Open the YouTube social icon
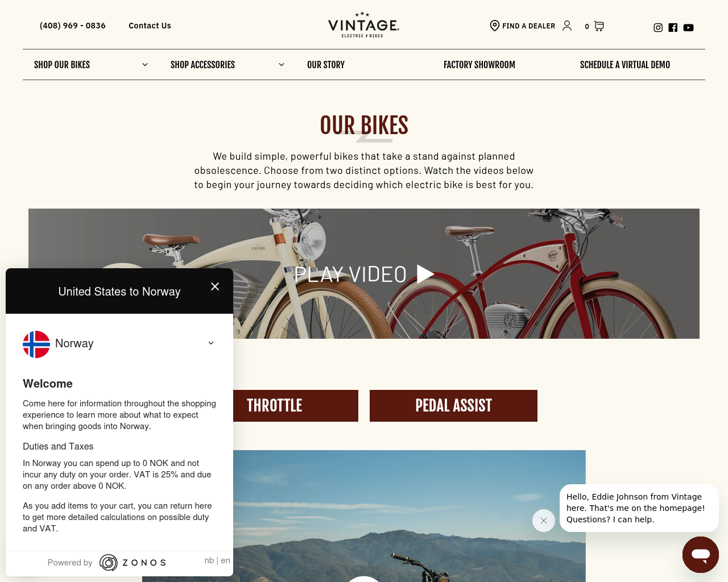Screen dimensions: 728x582 coord(688,27)
